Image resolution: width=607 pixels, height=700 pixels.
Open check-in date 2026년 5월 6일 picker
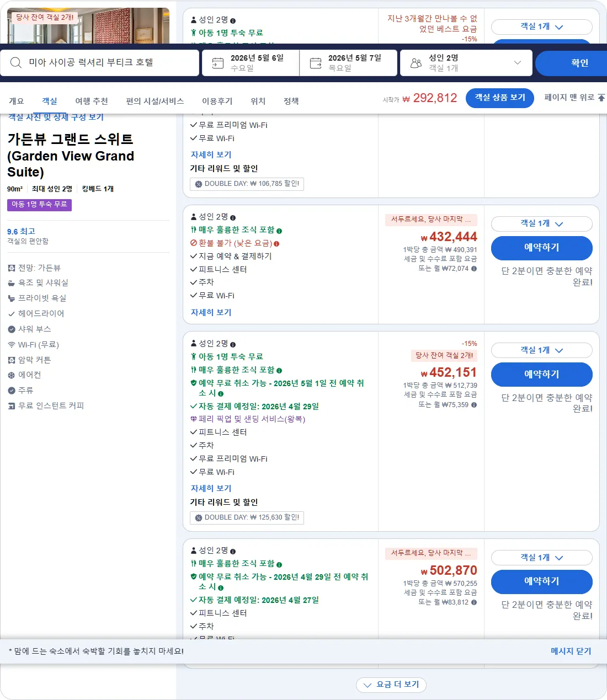pyautogui.click(x=251, y=63)
